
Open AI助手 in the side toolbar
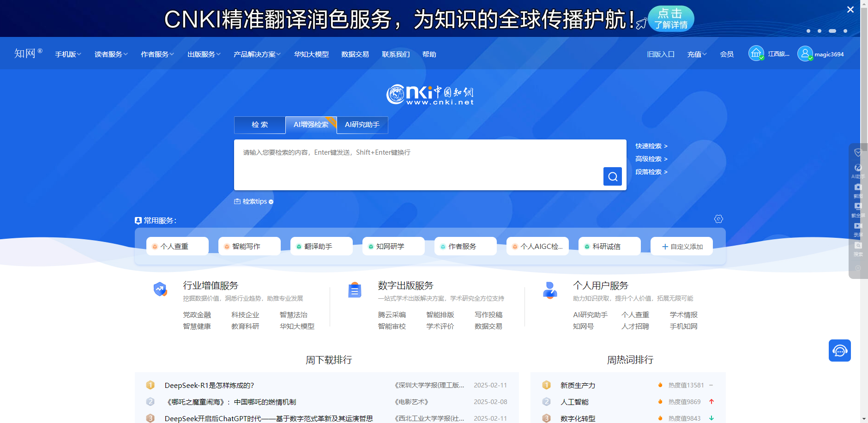tap(858, 171)
